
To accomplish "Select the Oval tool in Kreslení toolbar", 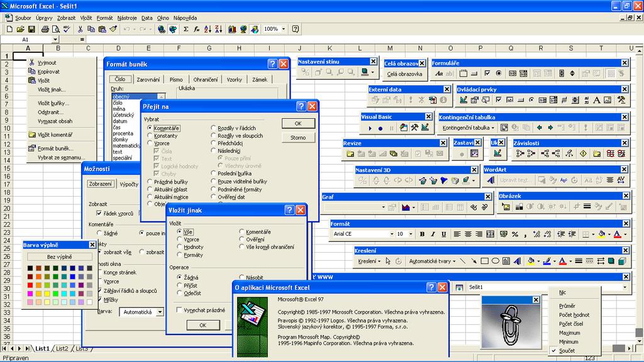I will [496, 261].
